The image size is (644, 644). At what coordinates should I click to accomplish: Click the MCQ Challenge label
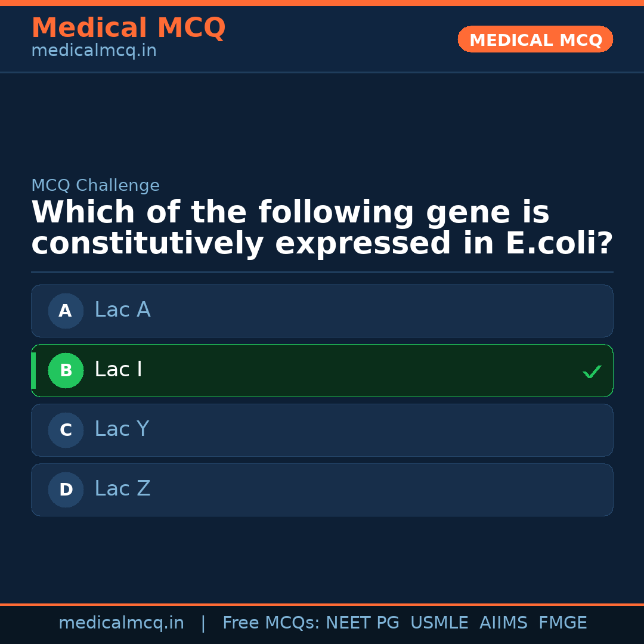click(x=95, y=185)
